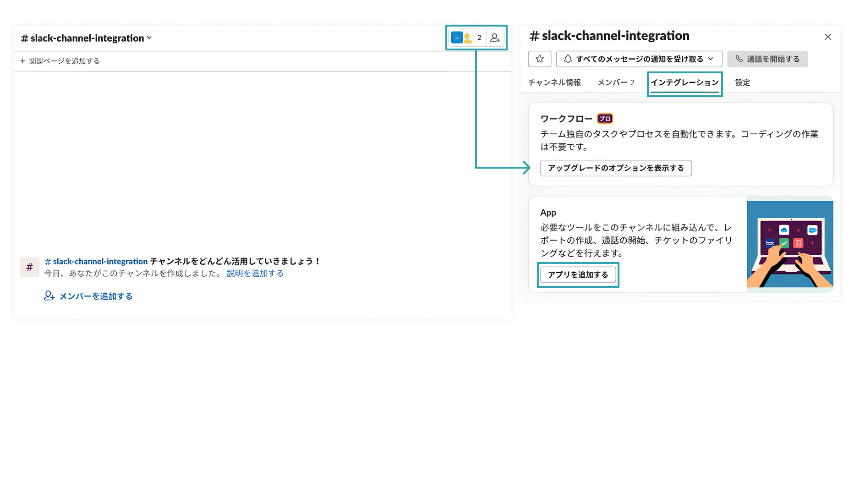Image resolution: width=854 pixels, height=504 pixels.
Task: Click the member avatars with count 2
Action: point(467,38)
